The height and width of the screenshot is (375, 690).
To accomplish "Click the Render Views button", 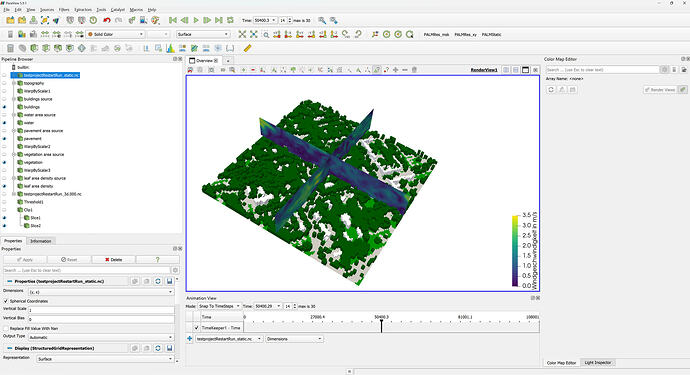I will (x=660, y=90).
